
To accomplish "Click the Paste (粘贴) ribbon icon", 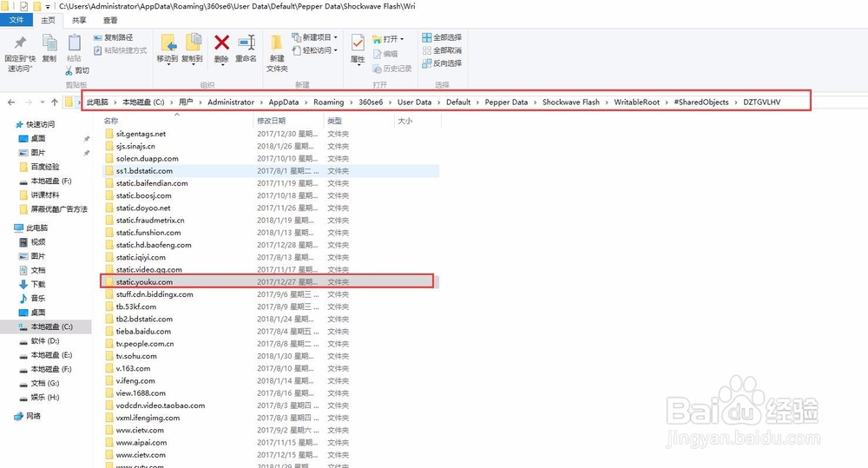I will coord(74,43).
